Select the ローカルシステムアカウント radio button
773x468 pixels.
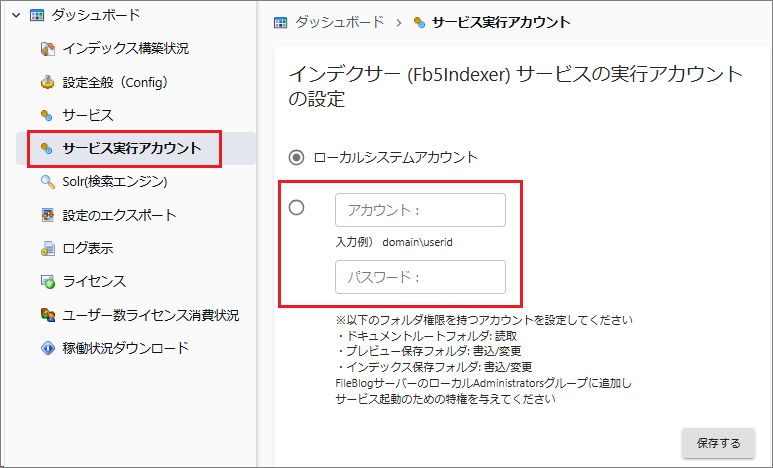[296, 157]
